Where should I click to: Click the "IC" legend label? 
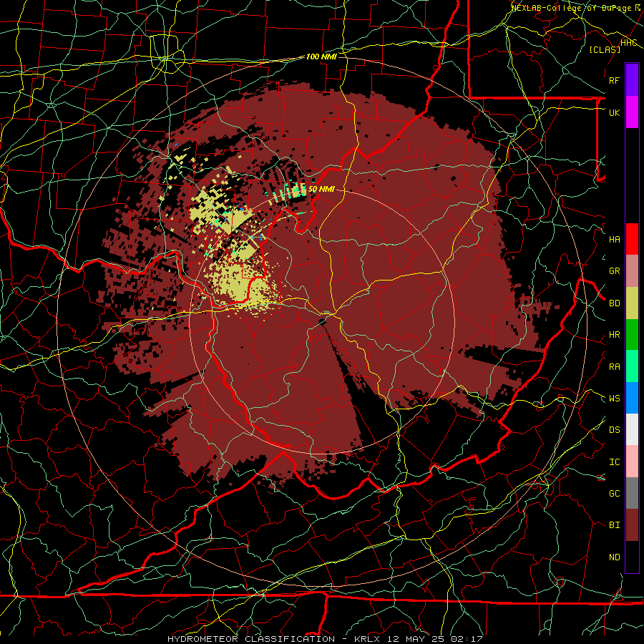click(614, 462)
